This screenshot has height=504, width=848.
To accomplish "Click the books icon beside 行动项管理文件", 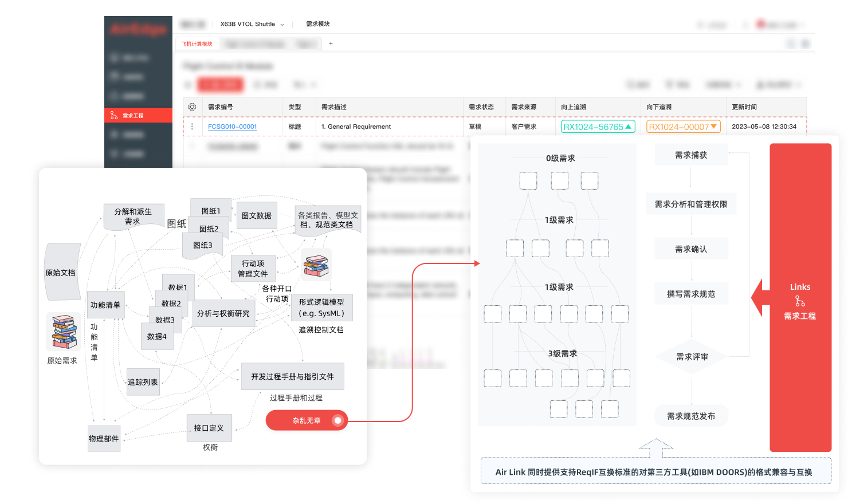I will coord(316,266).
